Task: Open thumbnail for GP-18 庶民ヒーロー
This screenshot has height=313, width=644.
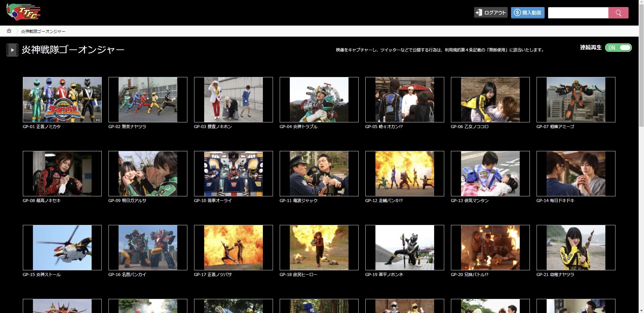Action: click(x=319, y=247)
